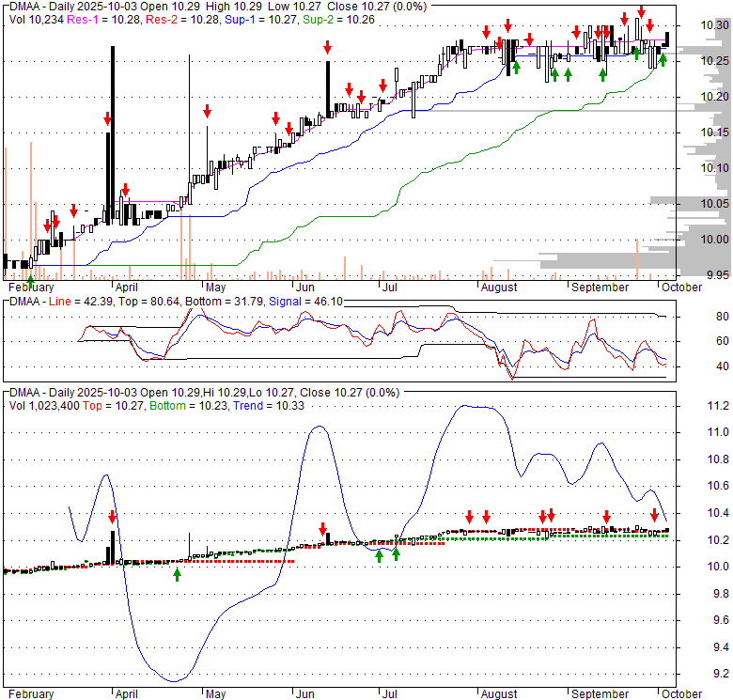Image resolution: width=733 pixels, height=700 pixels.
Task: Click the red down arrow above the June spike in the top chart
Action: (x=327, y=48)
